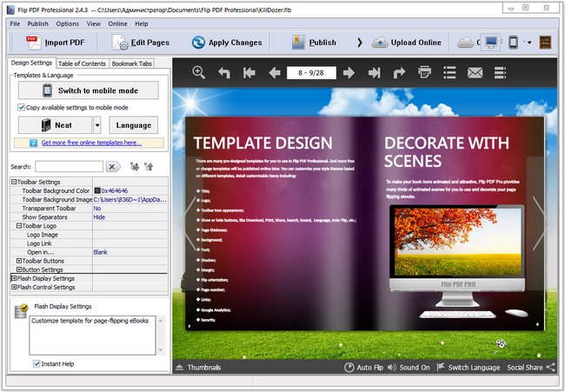Click Apply Changes
This screenshot has height=392, width=565.
(227, 43)
